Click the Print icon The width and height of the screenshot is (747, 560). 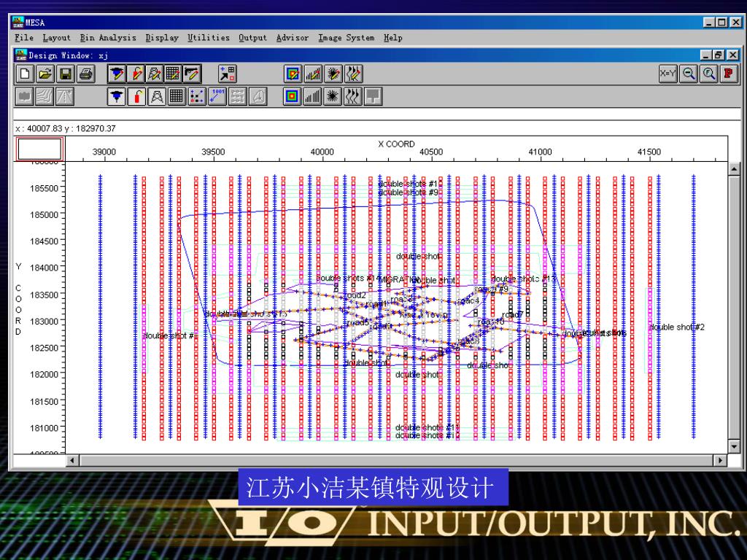[86, 74]
